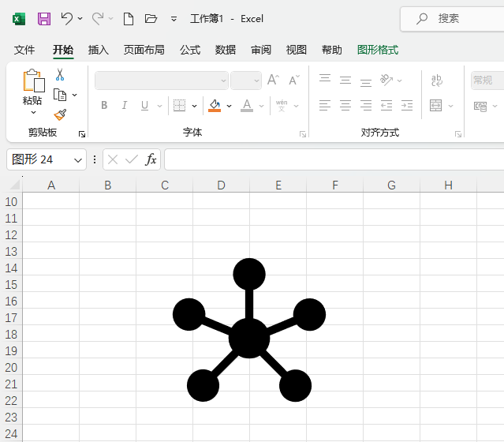
Task: Open the 帮助 tab
Action: pyautogui.click(x=332, y=50)
